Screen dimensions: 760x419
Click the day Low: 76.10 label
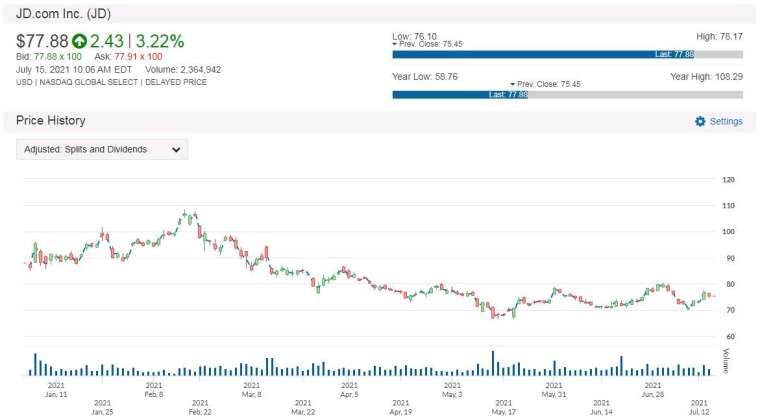[414, 36]
